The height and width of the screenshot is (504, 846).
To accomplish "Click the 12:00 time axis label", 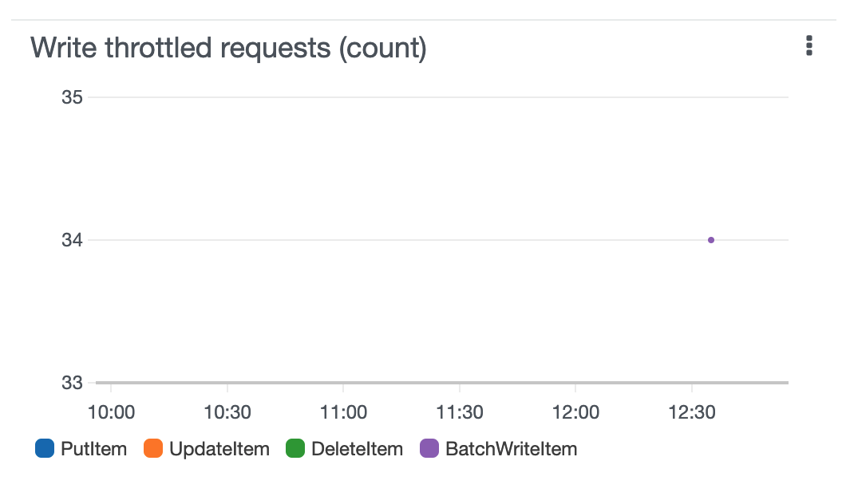I will tap(575, 412).
